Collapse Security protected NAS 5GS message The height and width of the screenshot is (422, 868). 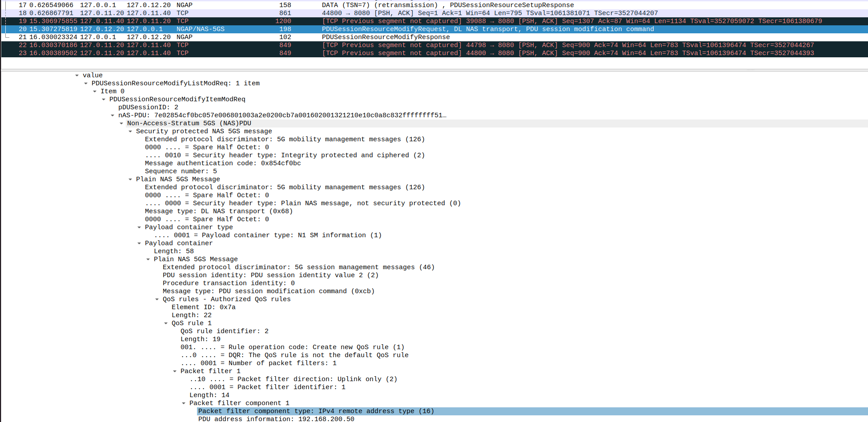pos(130,131)
